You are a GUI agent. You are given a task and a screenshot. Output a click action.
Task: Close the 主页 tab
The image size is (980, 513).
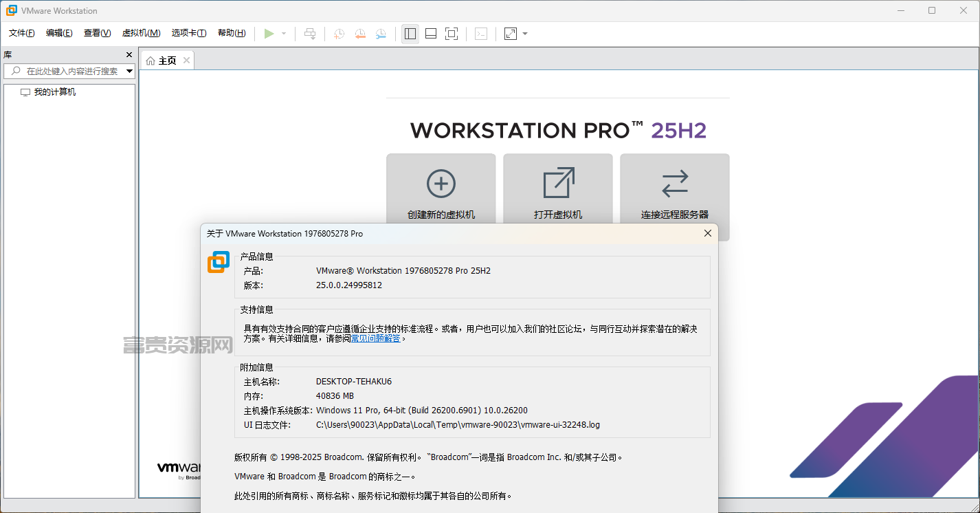pyautogui.click(x=186, y=61)
